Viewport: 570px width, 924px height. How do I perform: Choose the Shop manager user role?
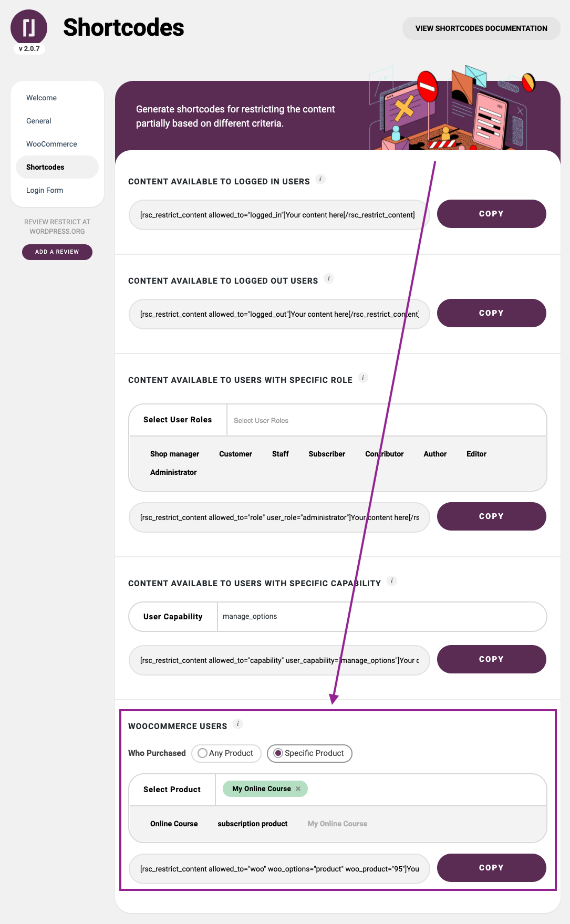pyautogui.click(x=174, y=454)
